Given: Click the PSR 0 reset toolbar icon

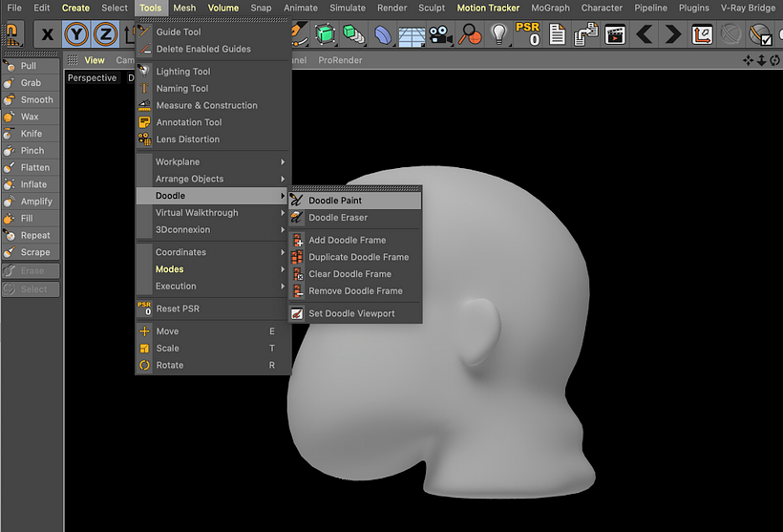Looking at the screenshot, I should pyautogui.click(x=528, y=34).
